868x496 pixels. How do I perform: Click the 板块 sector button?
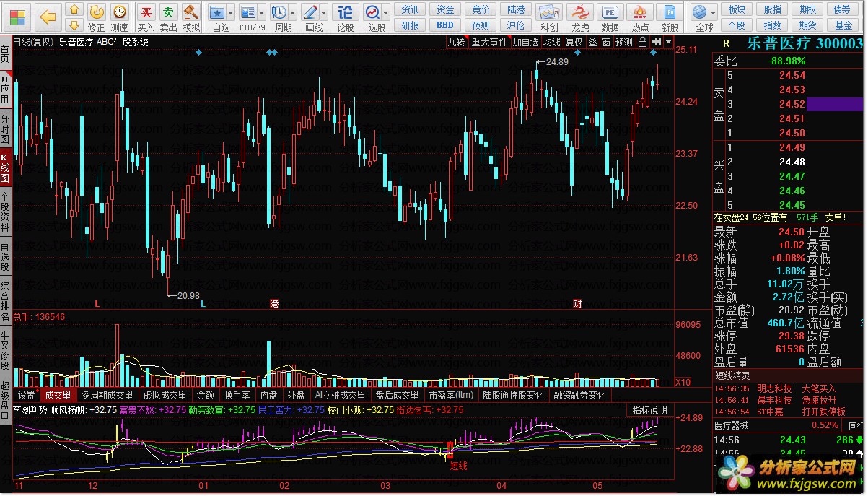[x=737, y=9]
